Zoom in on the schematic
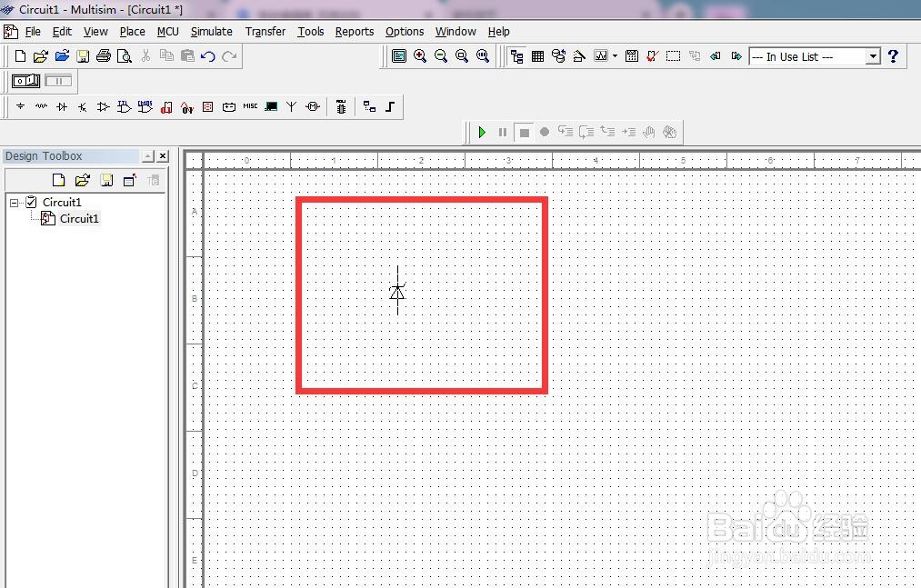This screenshot has height=588, width=921. click(420, 56)
